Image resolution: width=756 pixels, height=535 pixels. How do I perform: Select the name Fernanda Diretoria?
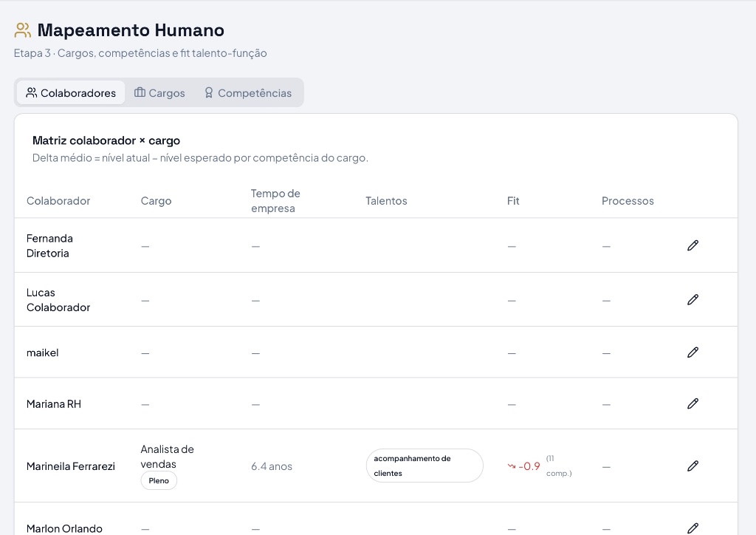coord(49,245)
